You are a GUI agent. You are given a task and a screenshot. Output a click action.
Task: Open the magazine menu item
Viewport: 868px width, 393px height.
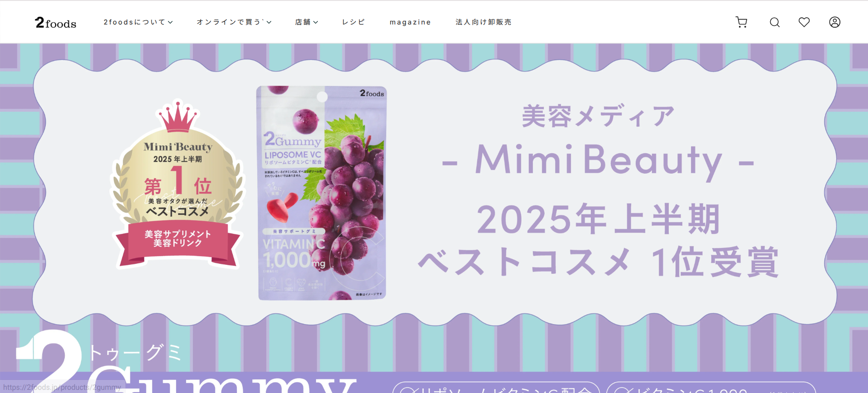[x=410, y=22]
